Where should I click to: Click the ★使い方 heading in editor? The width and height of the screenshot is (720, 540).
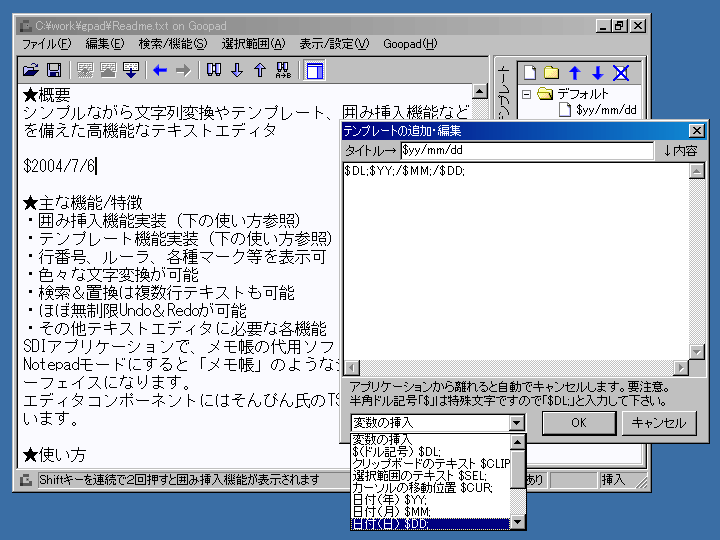(x=54, y=455)
